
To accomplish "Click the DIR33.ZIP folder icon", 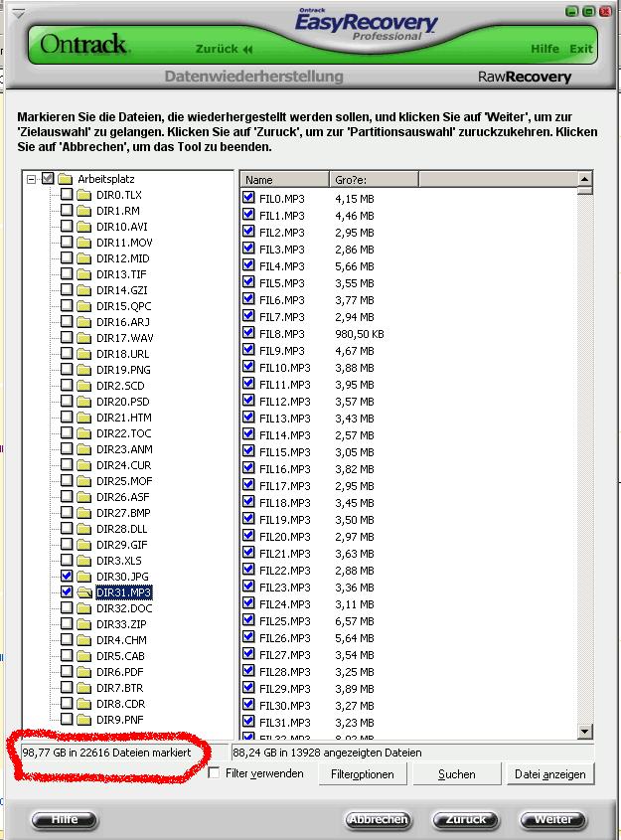I will click(x=83, y=624).
